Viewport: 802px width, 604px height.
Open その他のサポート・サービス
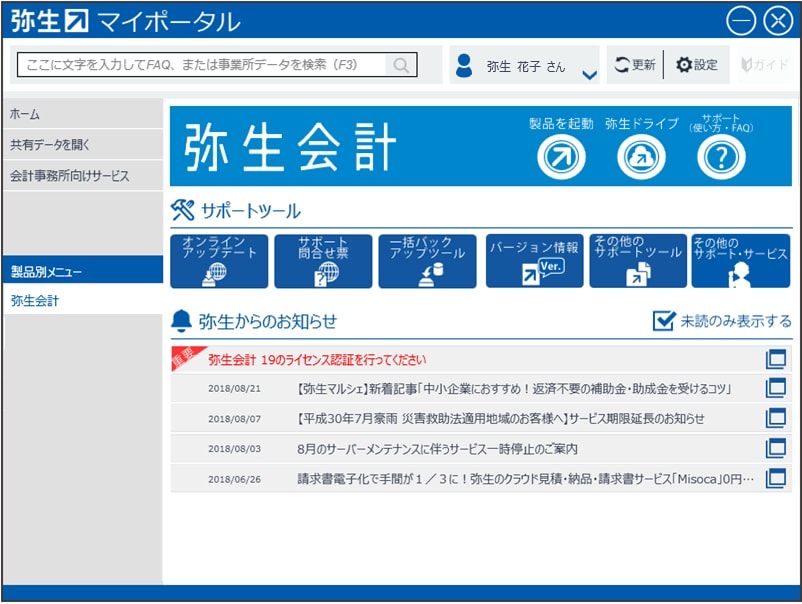[x=741, y=261]
